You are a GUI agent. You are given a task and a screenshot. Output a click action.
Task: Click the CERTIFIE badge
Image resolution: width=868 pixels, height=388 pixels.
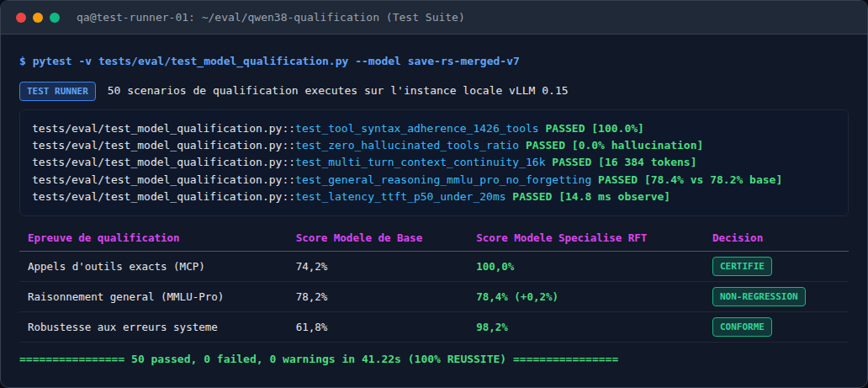742,267
